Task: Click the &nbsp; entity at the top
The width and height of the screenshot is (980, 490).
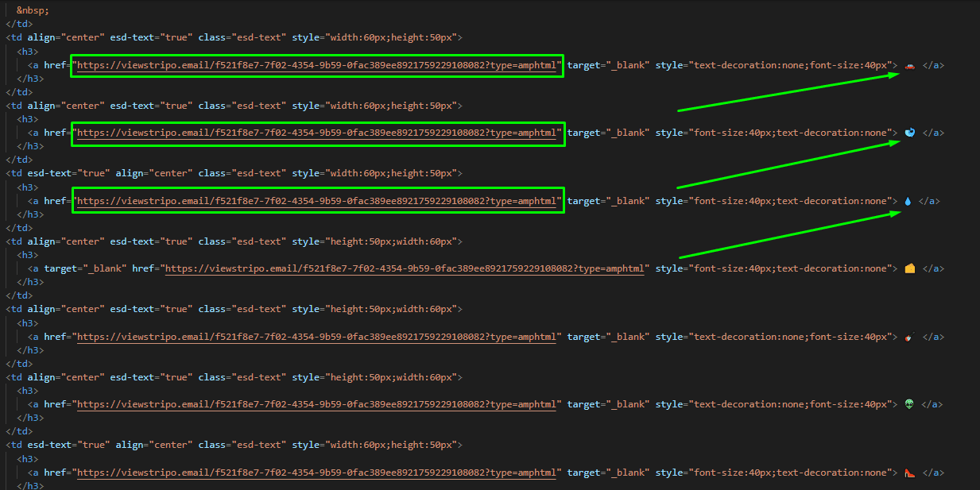Action: pos(31,11)
